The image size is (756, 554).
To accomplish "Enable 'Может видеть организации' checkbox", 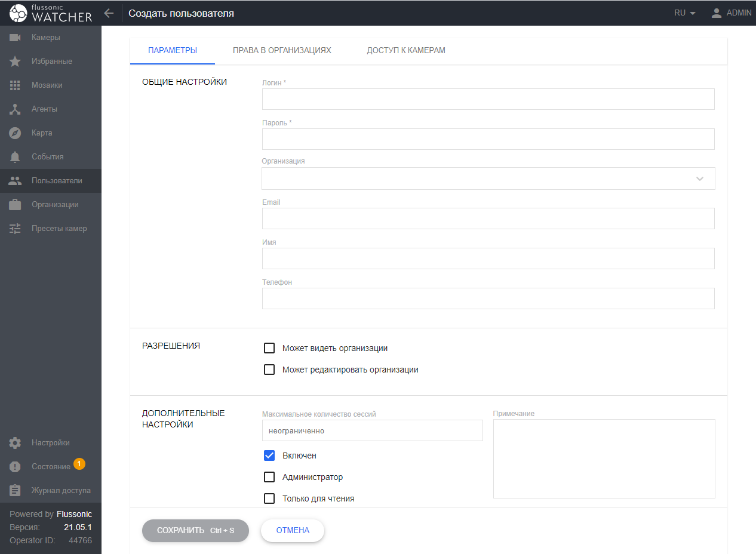I will click(269, 348).
